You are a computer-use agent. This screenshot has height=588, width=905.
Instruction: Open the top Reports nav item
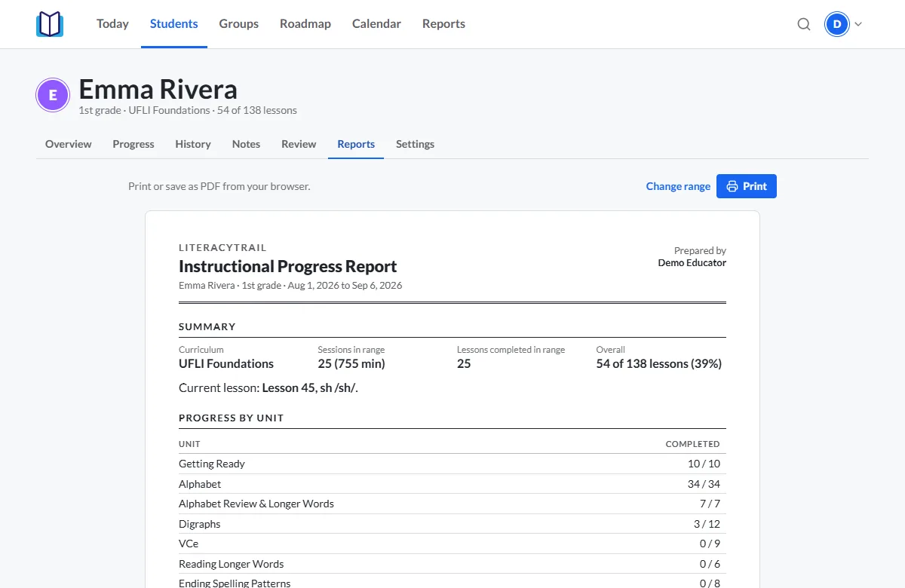point(443,24)
